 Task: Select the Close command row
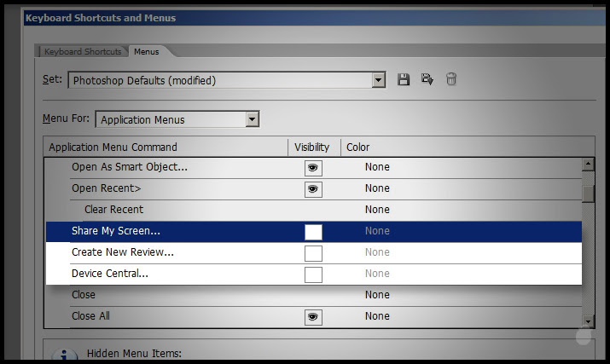pyautogui.click(x=314, y=295)
